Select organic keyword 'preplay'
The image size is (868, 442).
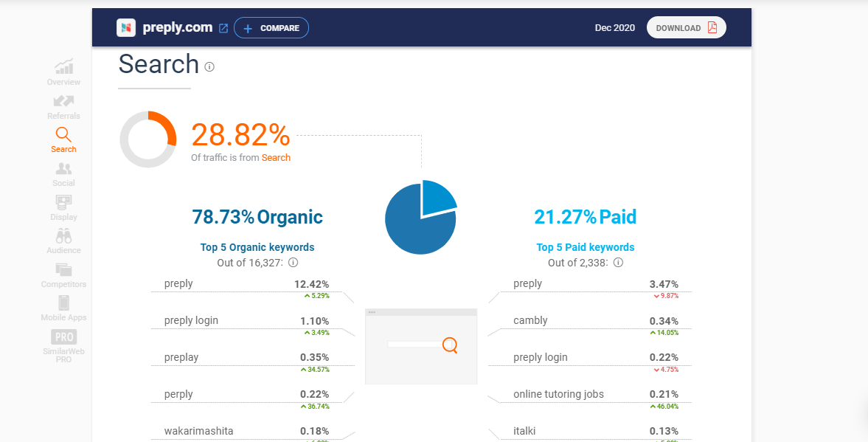(181, 357)
